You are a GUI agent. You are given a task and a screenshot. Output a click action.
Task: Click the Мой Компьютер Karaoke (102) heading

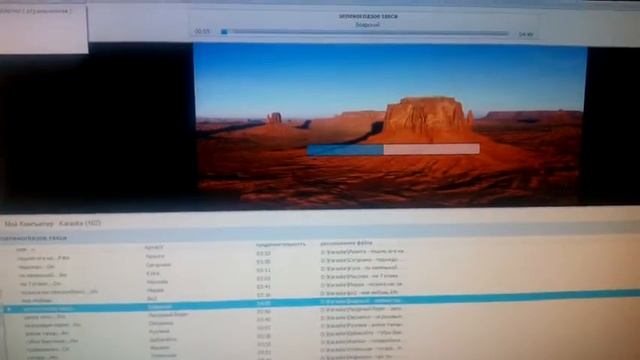[x=53, y=224]
